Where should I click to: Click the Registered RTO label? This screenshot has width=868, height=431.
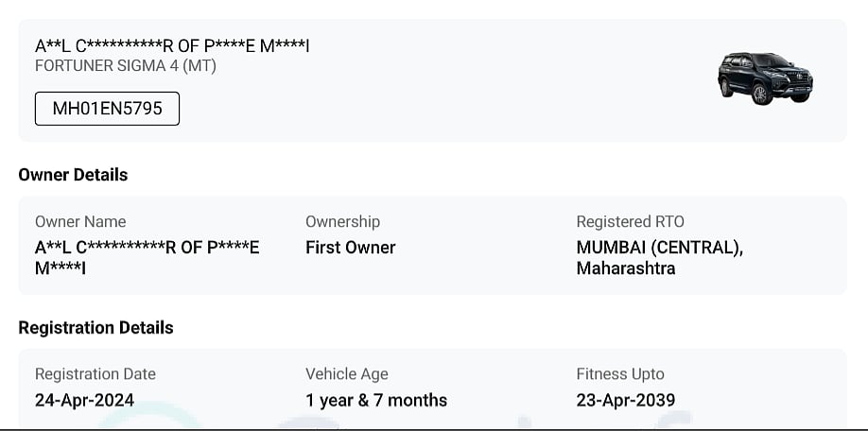click(630, 222)
